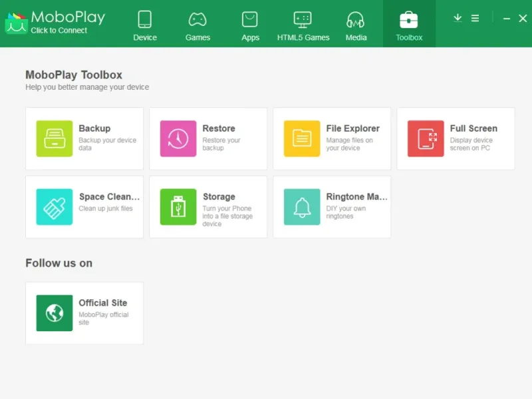Screen dimensions: 532x399
Task: Click 'Restore your backup' description
Action: click(x=221, y=144)
